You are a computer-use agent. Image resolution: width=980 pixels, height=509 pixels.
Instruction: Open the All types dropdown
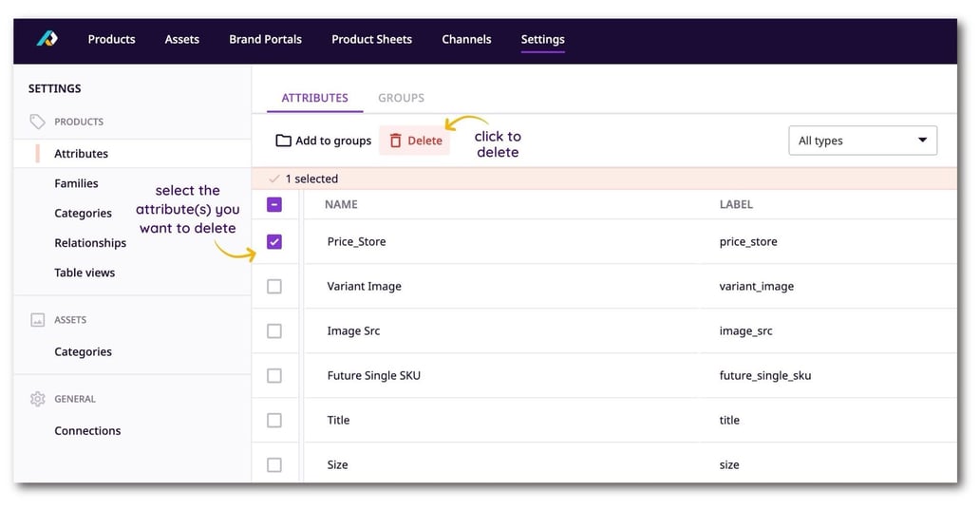[x=862, y=141]
